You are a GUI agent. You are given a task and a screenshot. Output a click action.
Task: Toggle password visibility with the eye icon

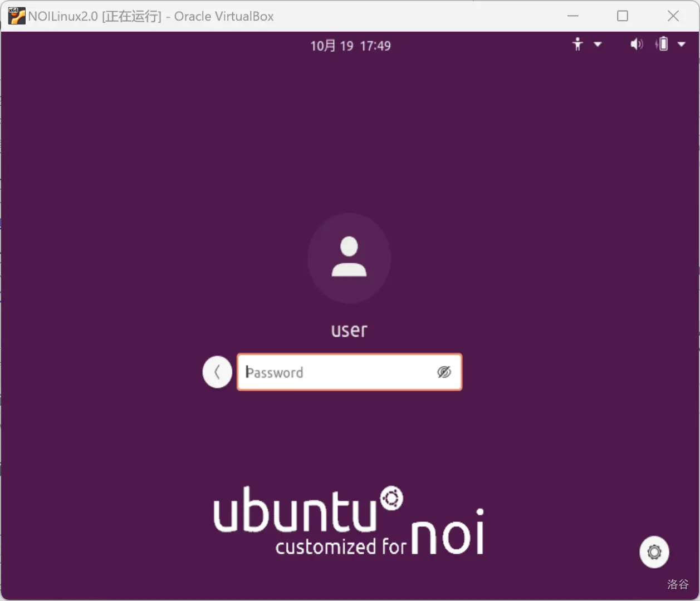pyautogui.click(x=444, y=372)
